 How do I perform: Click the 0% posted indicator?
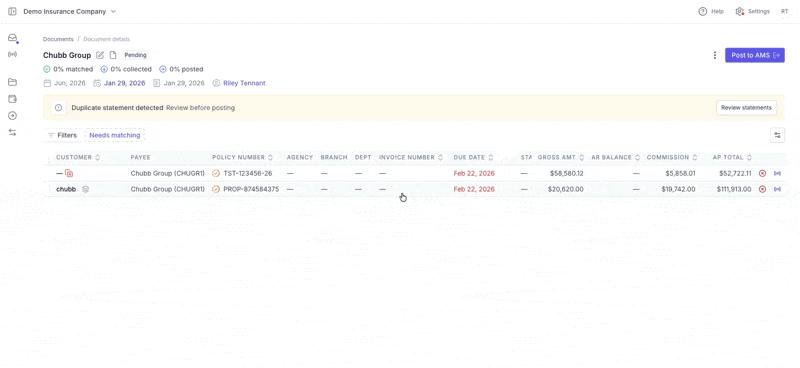(x=181, y=69)
